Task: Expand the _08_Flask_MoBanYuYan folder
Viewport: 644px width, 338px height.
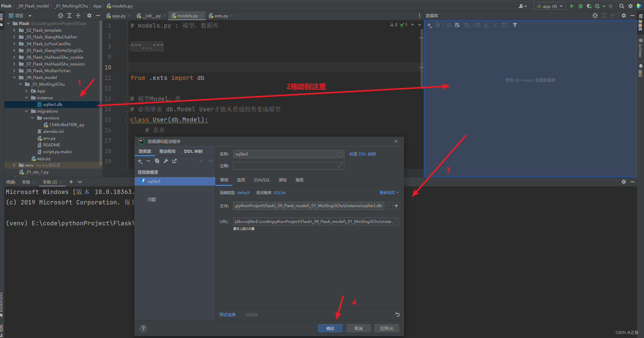Action: tap(14, 71)
